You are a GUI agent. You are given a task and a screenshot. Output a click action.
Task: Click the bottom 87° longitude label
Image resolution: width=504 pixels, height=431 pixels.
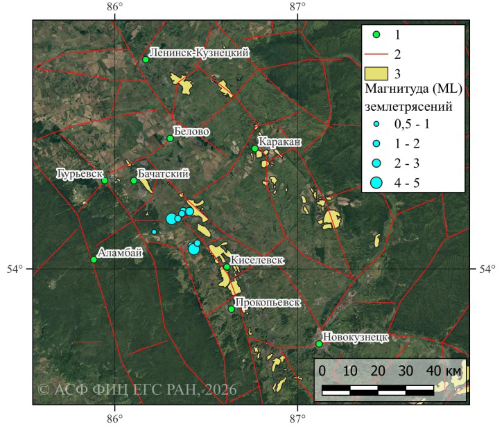point(297,419)
